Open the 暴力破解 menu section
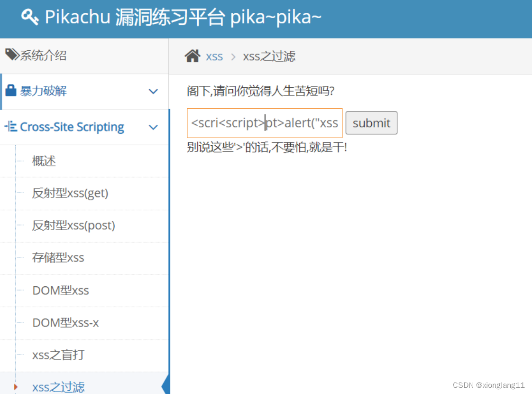The height and width of the screenshot is (394, 532). pos(84,91)
